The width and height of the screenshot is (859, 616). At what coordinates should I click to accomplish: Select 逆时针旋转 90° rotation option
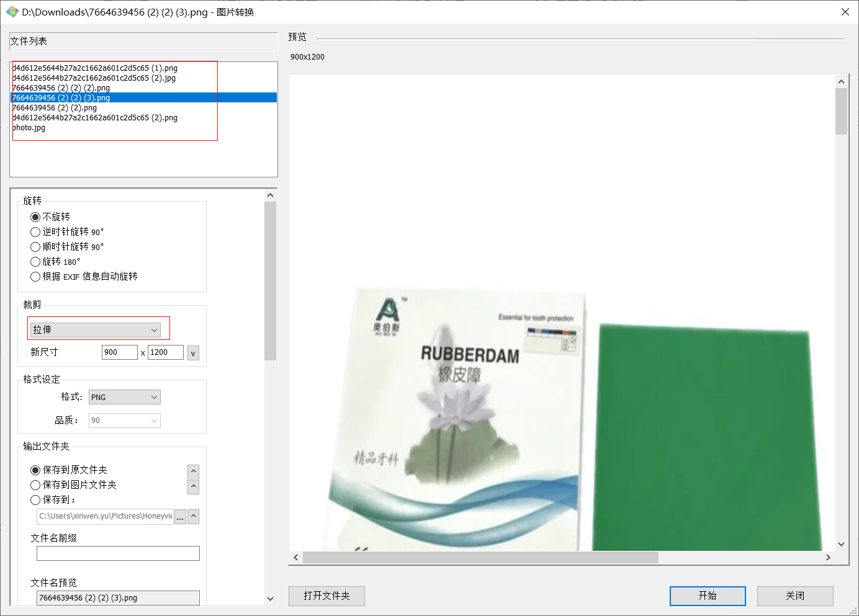coord(35,232)
